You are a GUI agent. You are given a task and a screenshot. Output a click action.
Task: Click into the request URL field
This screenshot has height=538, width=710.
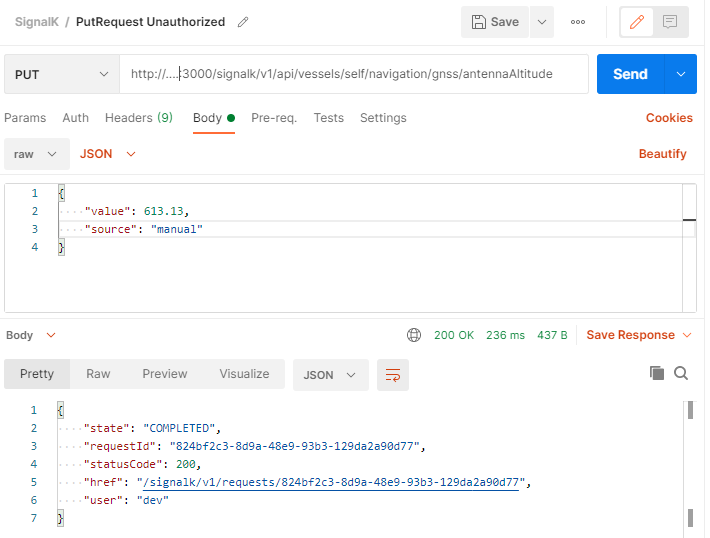[x=354, y=74]
